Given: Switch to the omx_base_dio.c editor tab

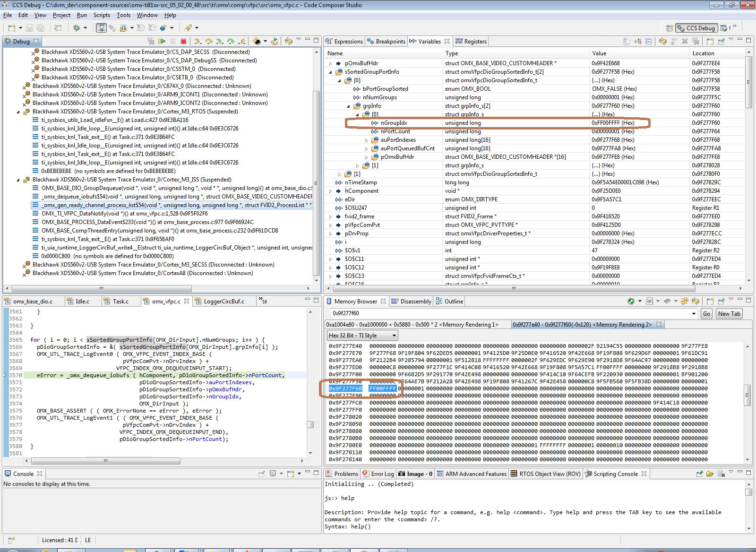Looking at the screenshot, I should [32, 302].
